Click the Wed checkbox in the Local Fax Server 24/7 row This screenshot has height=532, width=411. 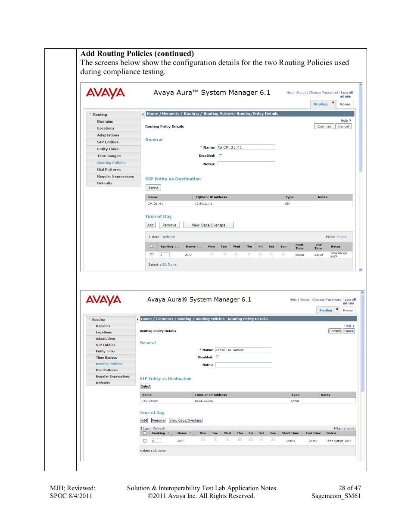(227, 439)
